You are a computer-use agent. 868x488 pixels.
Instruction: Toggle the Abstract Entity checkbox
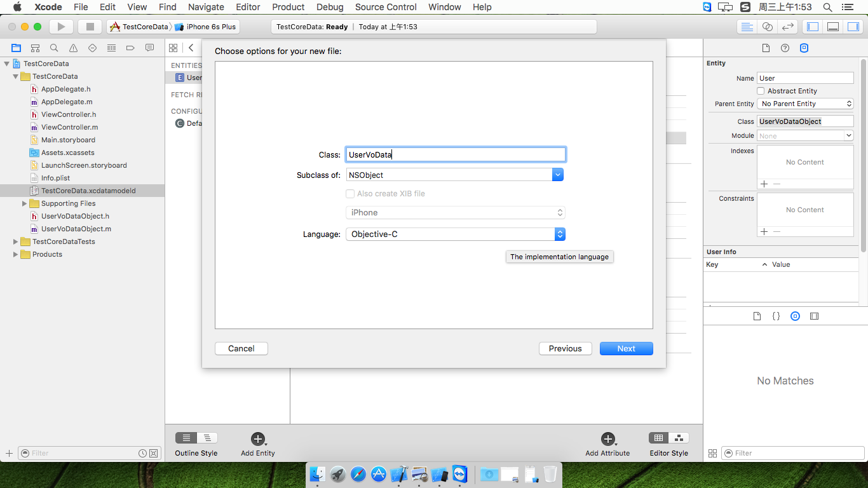tap(761, 91)
